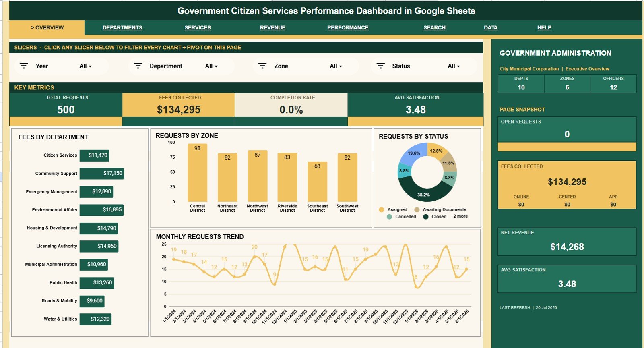Click the OFFICERS value 12
The image size is (644, 348).
(x=613, y=87)
